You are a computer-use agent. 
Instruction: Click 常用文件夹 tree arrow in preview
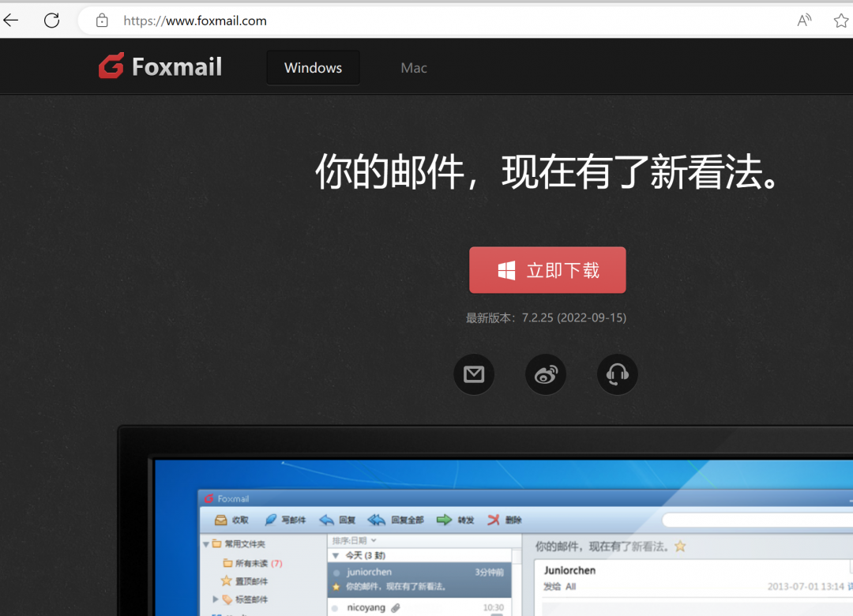point(206,544)
